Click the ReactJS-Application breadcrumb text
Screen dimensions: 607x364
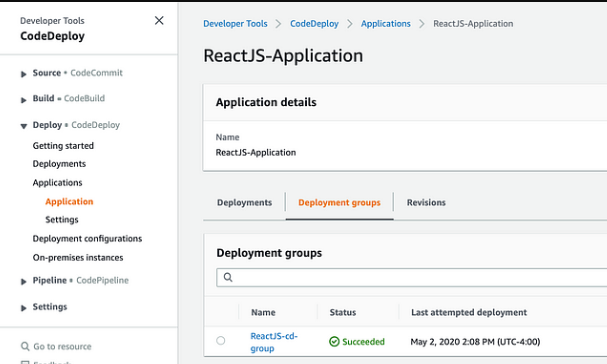(x=473, y=24)
